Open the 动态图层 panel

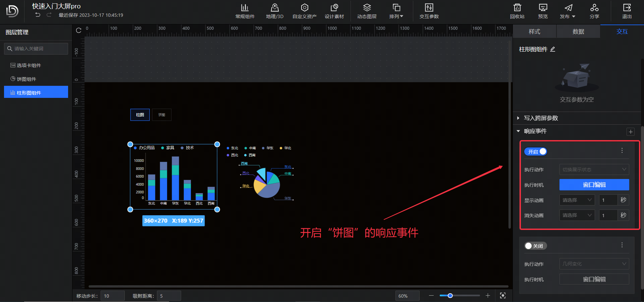(367, 11)
